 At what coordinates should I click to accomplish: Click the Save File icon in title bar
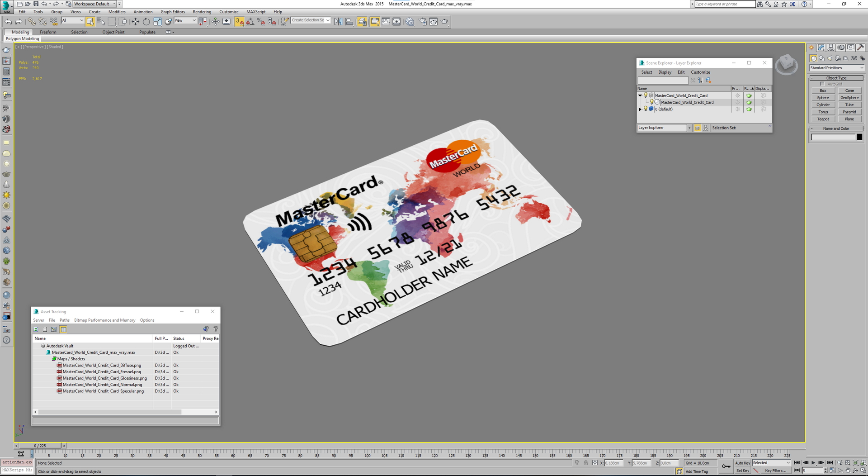point(36,4)
